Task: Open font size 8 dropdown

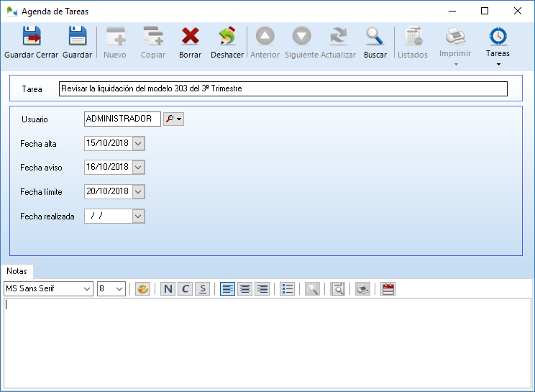Action: (x=119, y=289)
